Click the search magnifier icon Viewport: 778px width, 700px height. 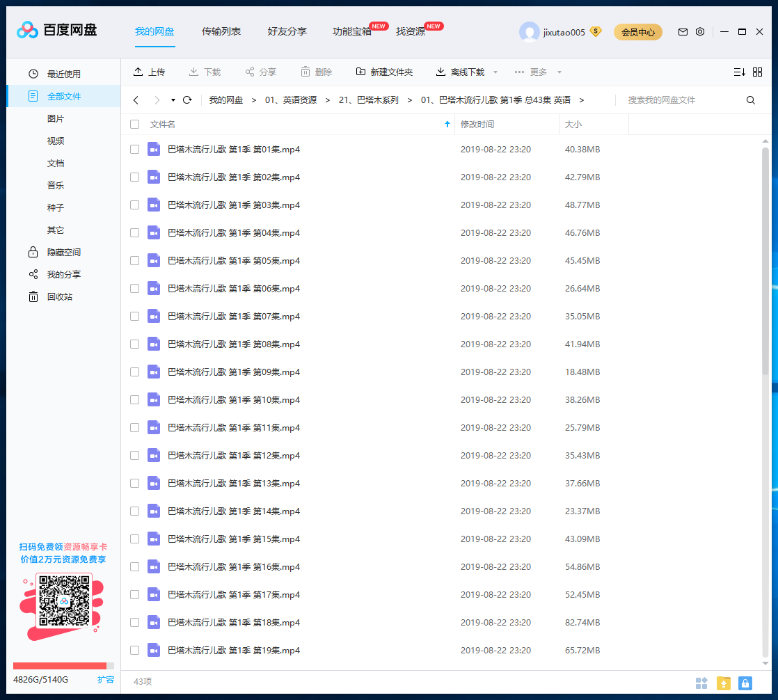(751, 100)
